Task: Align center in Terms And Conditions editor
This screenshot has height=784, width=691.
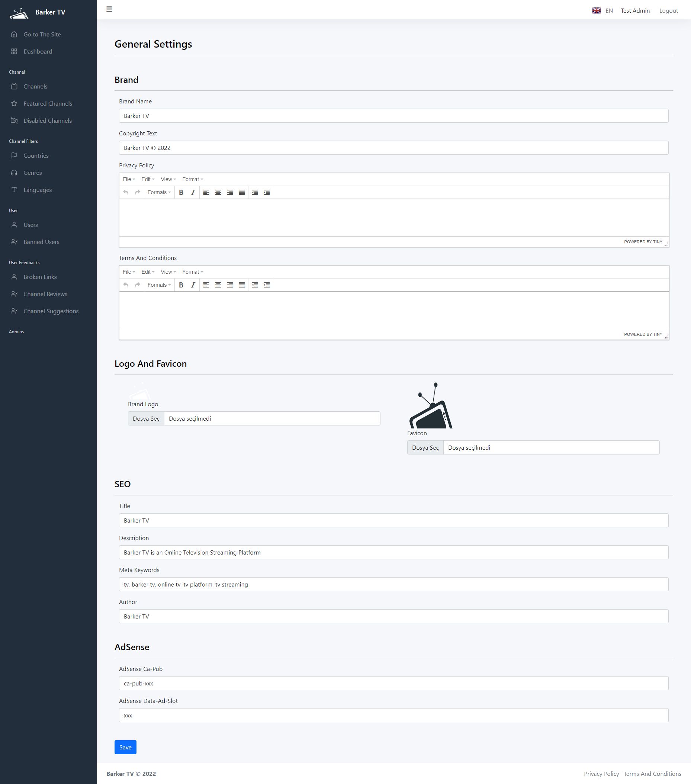Action: [218, 285]
